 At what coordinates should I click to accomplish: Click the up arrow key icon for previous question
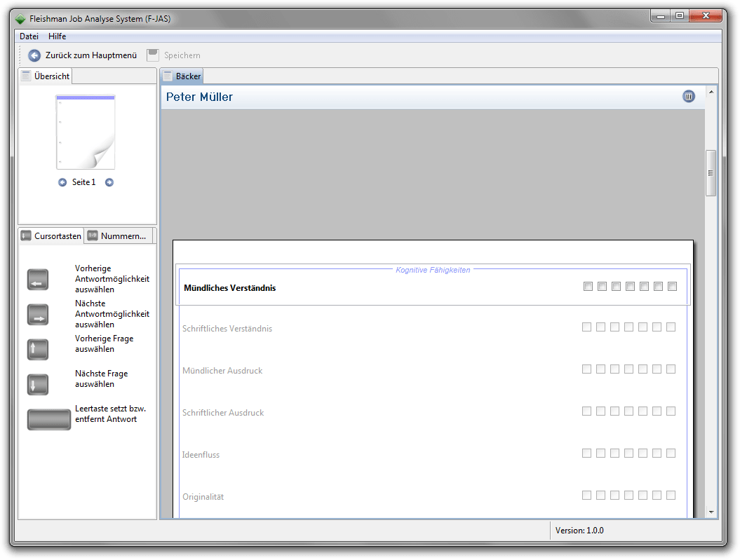point(37,349)
